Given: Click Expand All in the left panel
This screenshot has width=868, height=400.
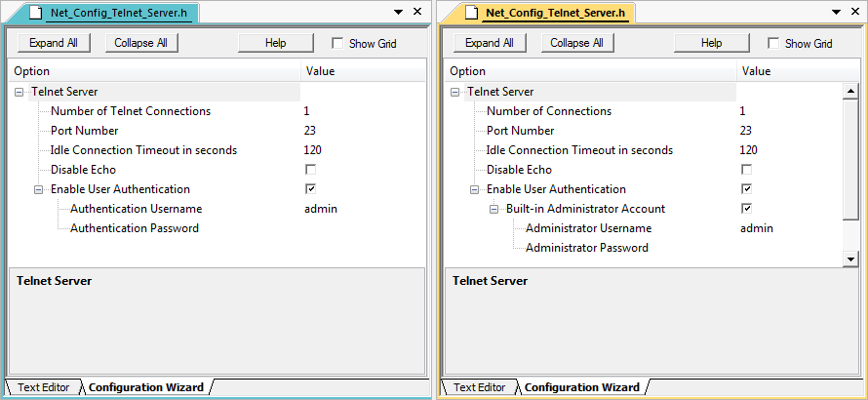Looking at the screenshot, I should pos(54,43).
